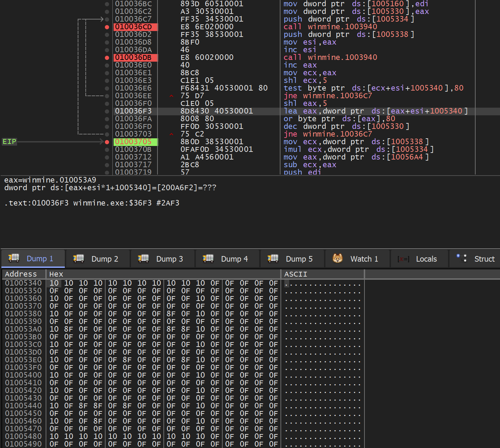Open the Dump 1 tab
500x448 pixels.
33,259
